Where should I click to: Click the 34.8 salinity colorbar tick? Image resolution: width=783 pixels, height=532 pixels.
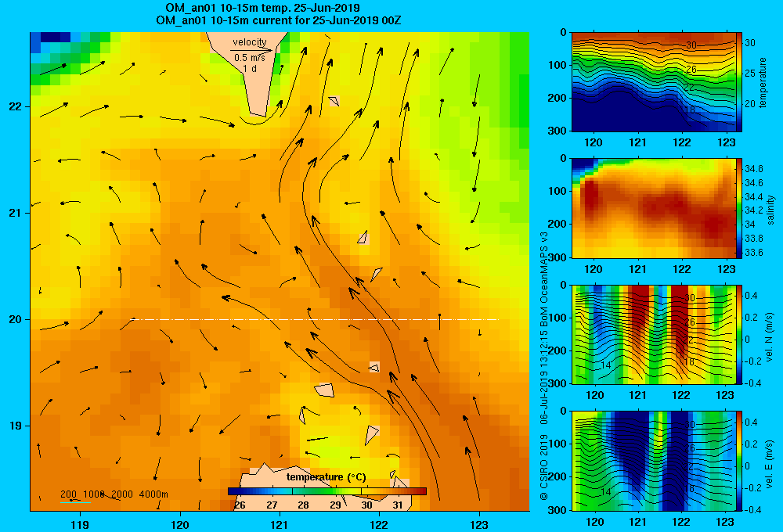(x=753, y=169)
